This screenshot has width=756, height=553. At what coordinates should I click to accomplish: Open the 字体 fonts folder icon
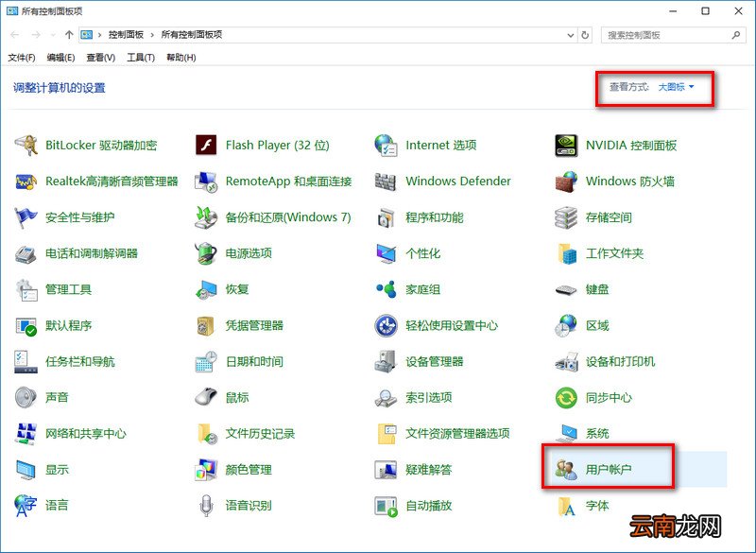coord(566,506)
